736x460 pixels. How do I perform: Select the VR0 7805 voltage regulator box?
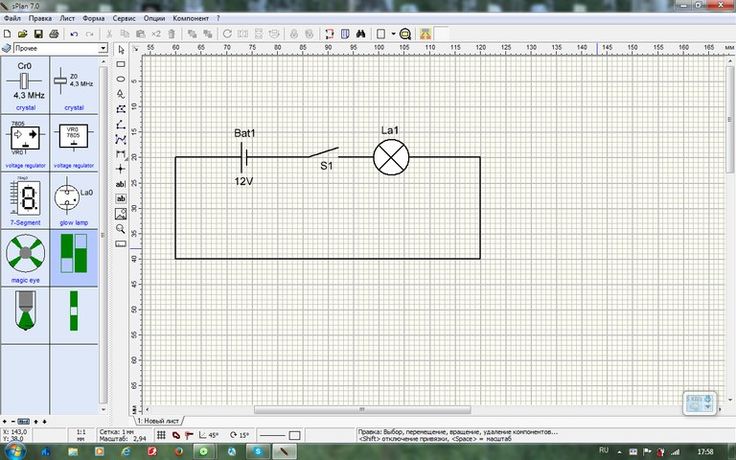click(74, 143)
